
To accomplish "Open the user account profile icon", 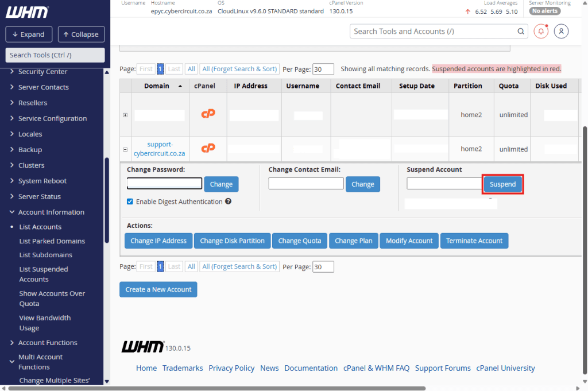I will pos(561,32).
